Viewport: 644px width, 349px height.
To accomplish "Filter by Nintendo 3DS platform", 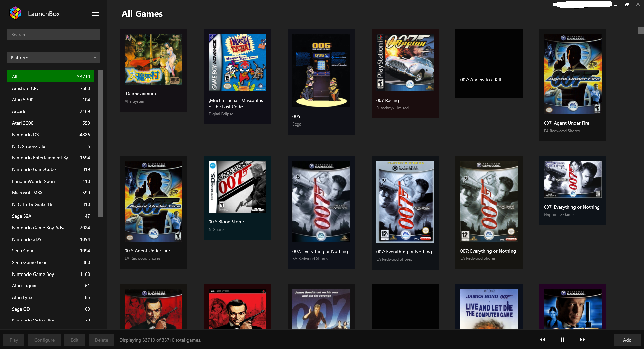I will coord(50,239).
